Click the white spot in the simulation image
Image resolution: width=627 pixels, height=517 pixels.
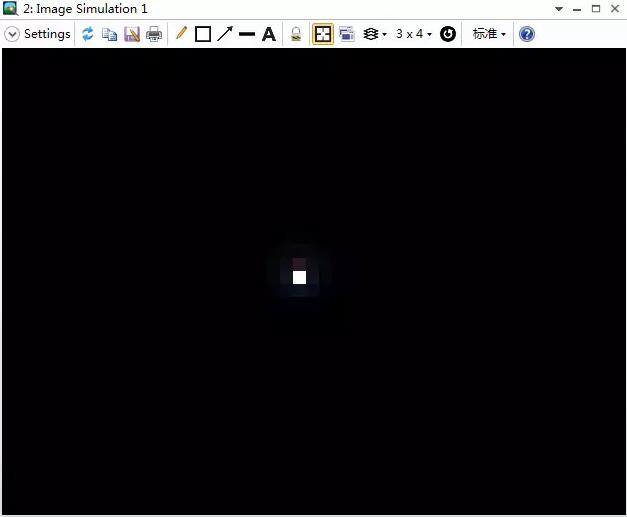(299, 277)
